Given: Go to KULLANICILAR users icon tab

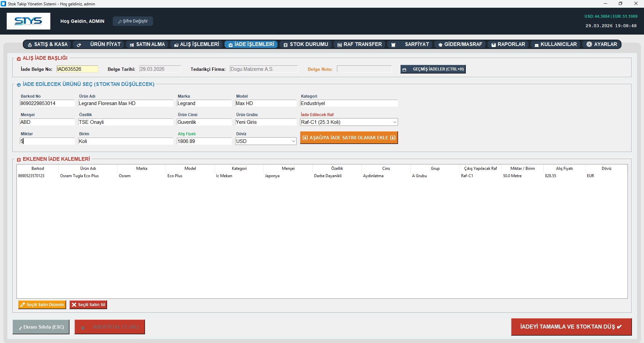Looking at the screenshot, I should [x=537, y=45].
